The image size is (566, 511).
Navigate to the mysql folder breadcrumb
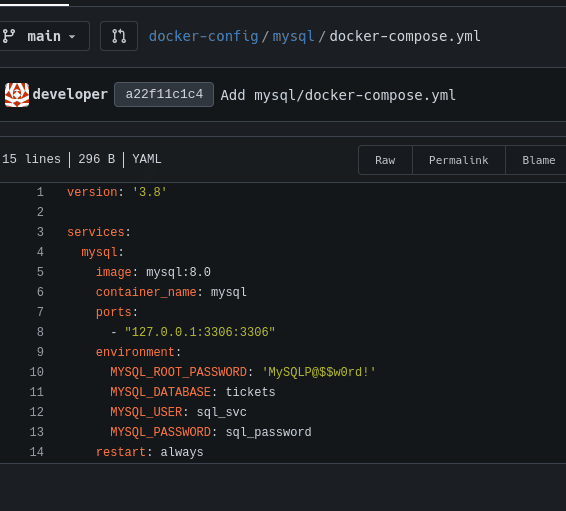coord(293,36)
